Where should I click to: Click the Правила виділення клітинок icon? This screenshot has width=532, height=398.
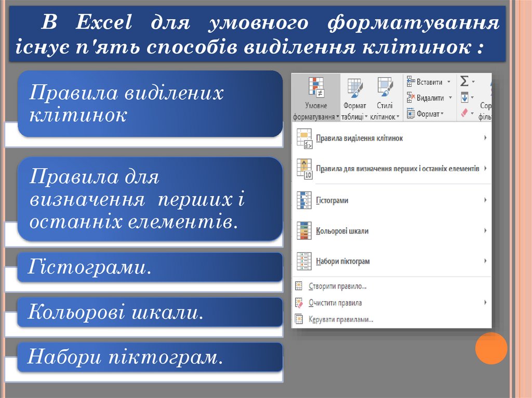(304, 139)
